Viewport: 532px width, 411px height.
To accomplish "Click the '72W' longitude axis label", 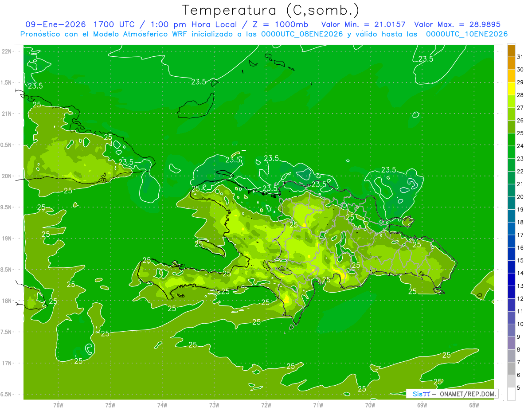I will (266, 405).
